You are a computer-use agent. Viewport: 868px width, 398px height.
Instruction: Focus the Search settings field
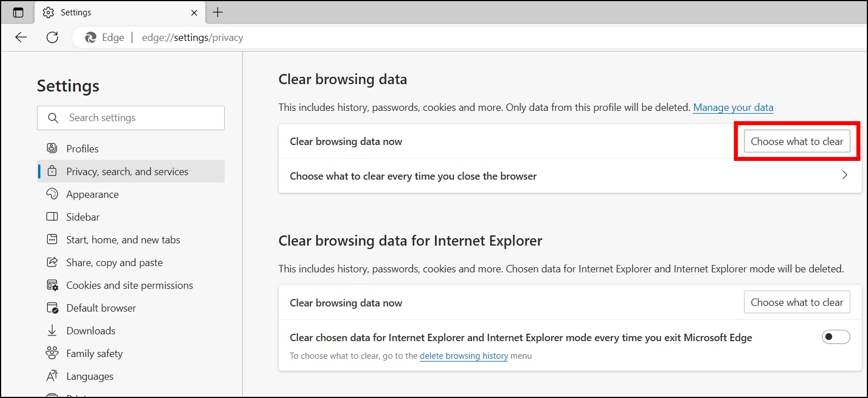pyautogui.click(x=131, y=118)
